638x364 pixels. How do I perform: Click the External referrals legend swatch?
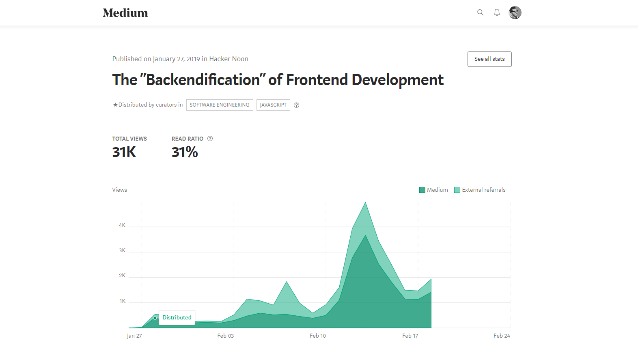coord(457,190)
